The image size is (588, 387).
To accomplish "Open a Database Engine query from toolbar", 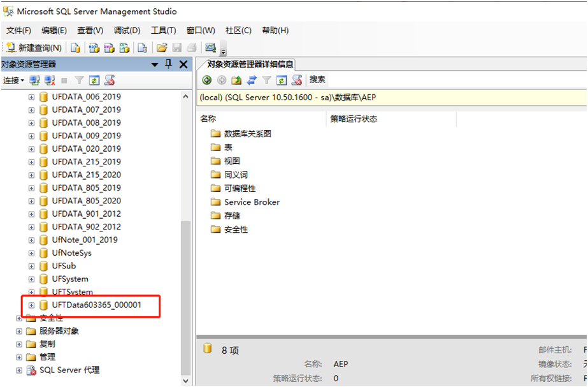I will coord(75,48).
